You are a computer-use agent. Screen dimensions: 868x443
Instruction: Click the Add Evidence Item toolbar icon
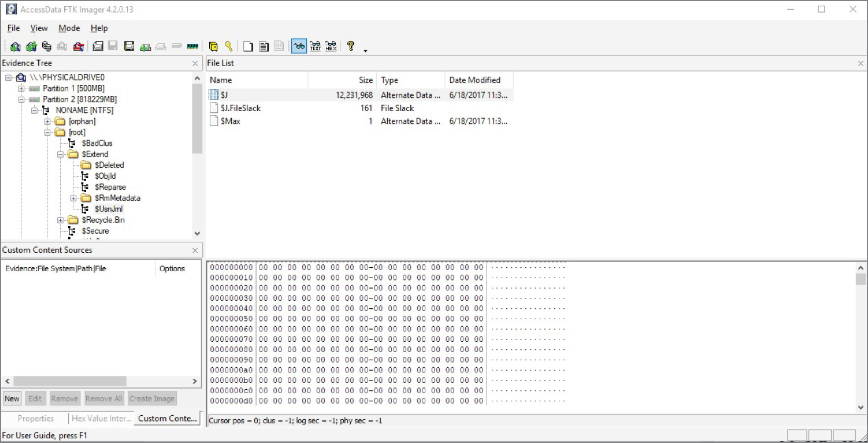tap(15, 46)
